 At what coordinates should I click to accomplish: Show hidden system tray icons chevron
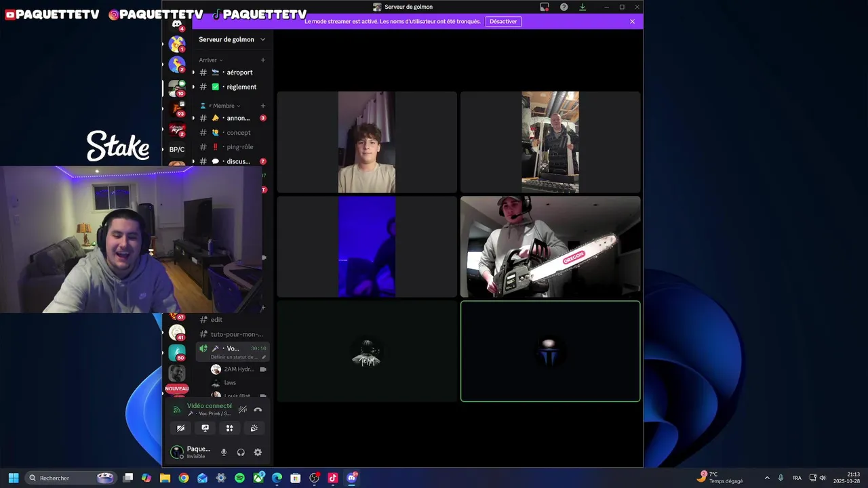(x=767, y=478)
